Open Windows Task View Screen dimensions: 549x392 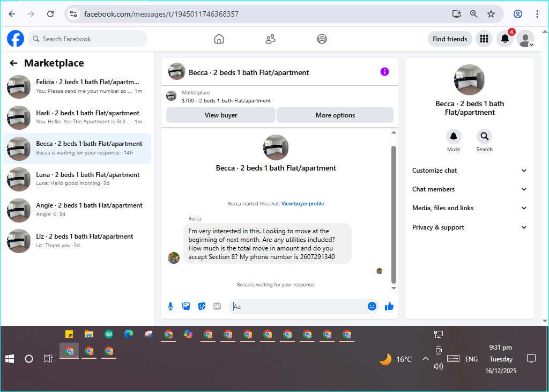point(48,359)
